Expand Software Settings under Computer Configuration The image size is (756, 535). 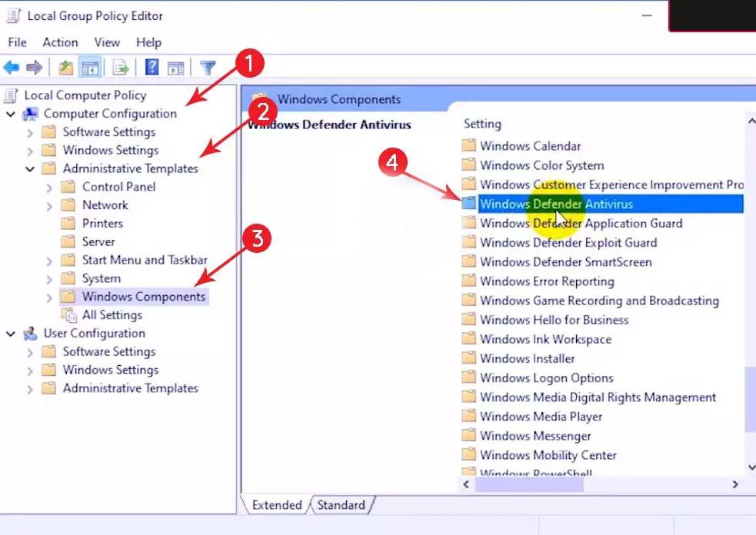(x=30, y=132)
